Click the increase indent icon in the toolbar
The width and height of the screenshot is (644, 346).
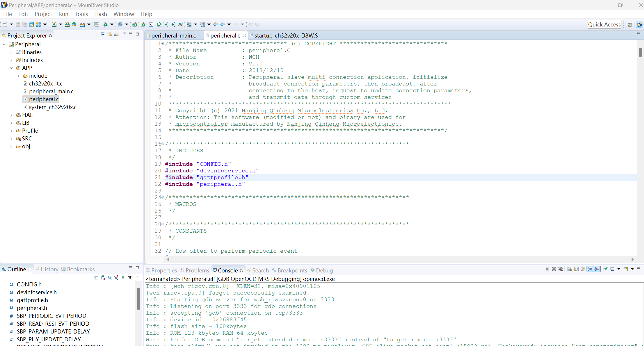[167, 24]
